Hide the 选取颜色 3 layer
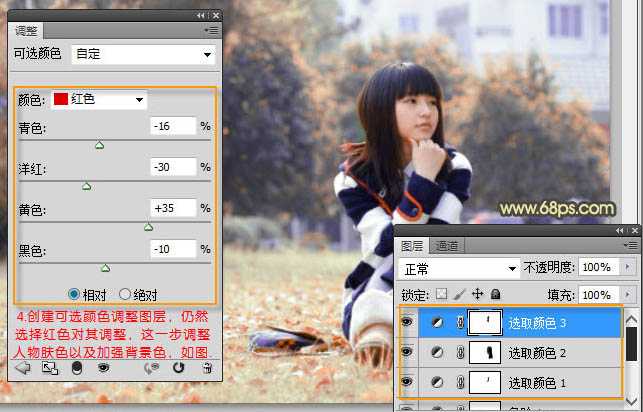 (407, 322)
